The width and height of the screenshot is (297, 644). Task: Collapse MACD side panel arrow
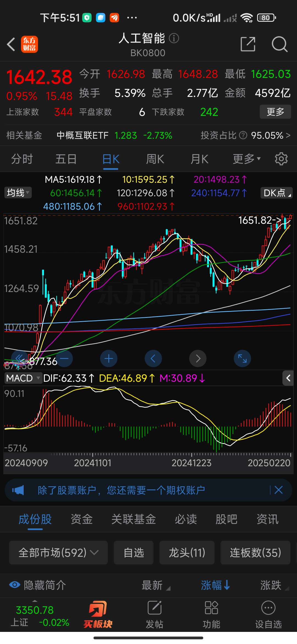pyautogui.click(x=288, y=378)
